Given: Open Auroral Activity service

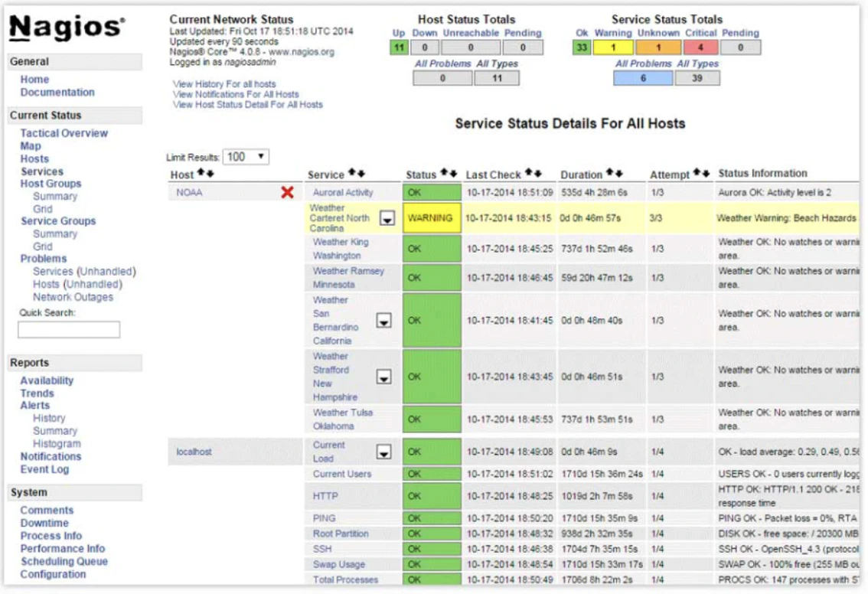Looking at the screenshot, I should point(343,192).
